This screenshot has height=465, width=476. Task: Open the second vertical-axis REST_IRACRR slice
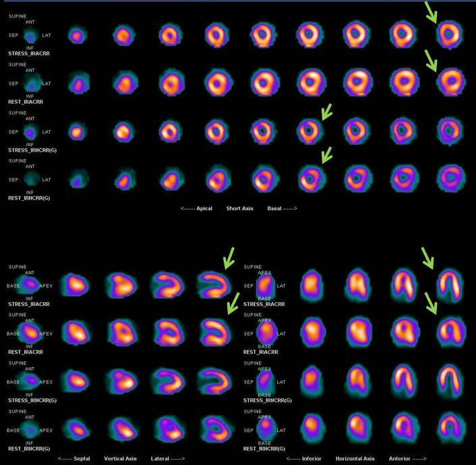pyautogui.click(x=121, y=333)
